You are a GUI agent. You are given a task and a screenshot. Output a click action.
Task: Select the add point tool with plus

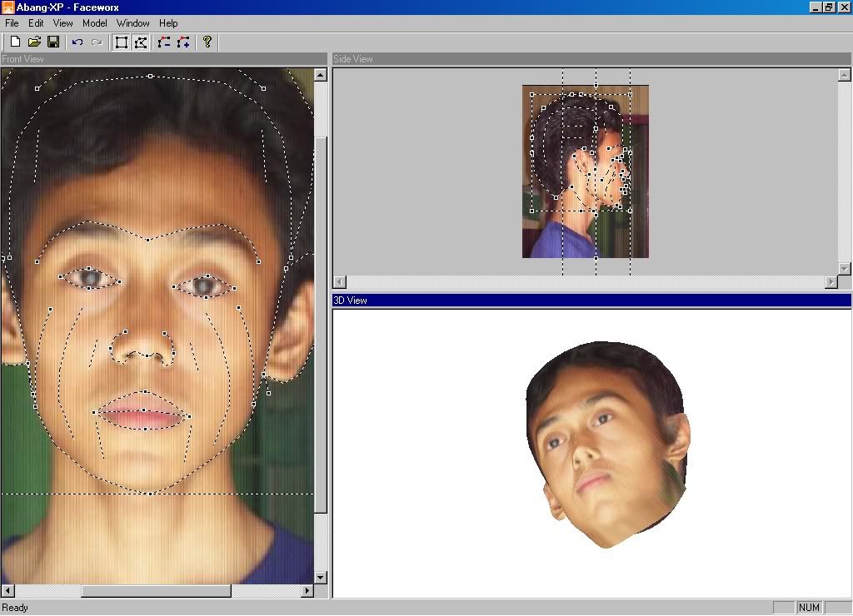pos(183,42)
